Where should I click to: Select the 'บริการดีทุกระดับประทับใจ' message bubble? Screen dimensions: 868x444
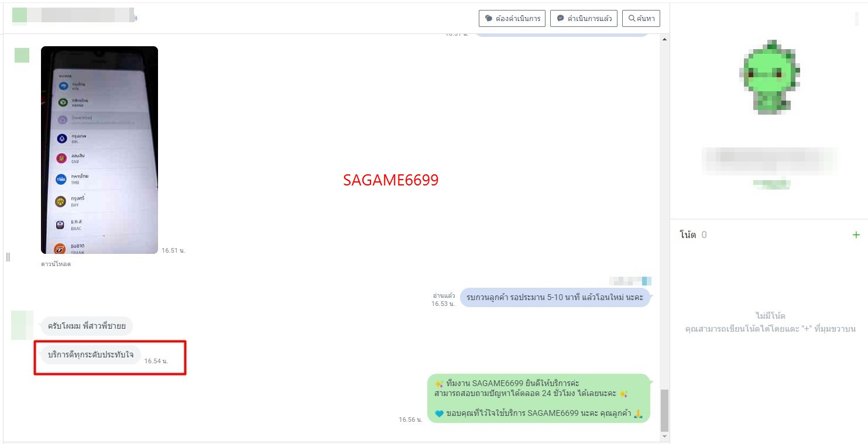(x=90, y=354)
